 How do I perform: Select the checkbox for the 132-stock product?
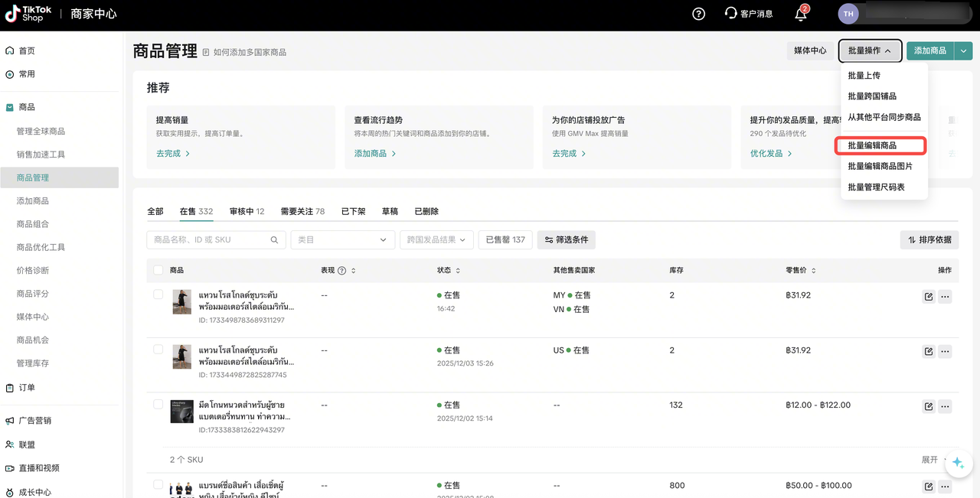click(x=158, y=404)
